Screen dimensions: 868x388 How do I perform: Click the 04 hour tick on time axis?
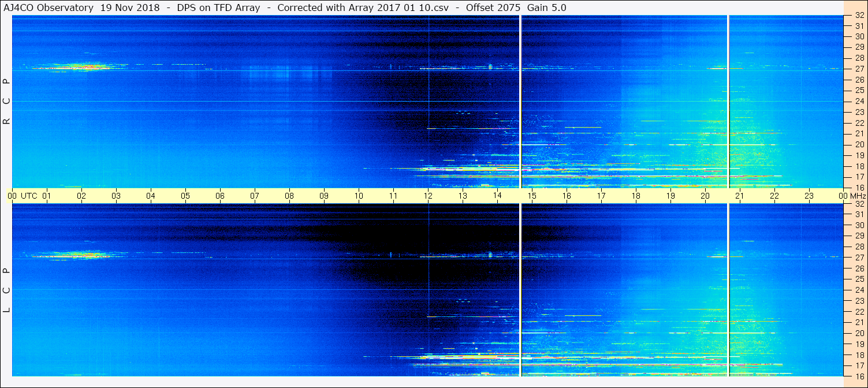click(x=151, y=196)
